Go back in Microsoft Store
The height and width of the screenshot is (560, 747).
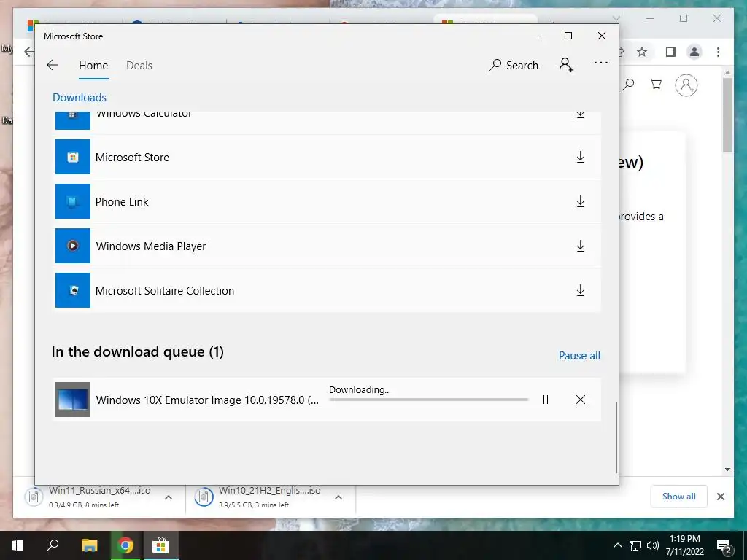53,65
